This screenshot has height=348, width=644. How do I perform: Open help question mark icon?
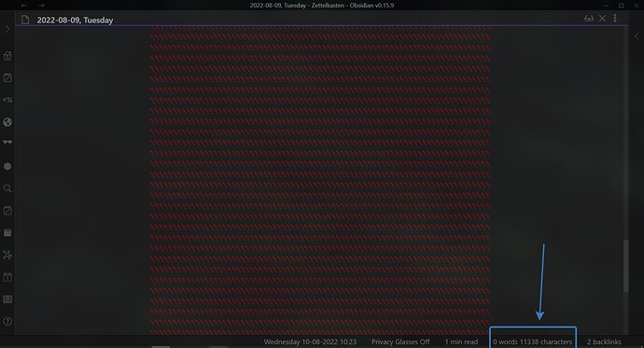coord(7,321)
